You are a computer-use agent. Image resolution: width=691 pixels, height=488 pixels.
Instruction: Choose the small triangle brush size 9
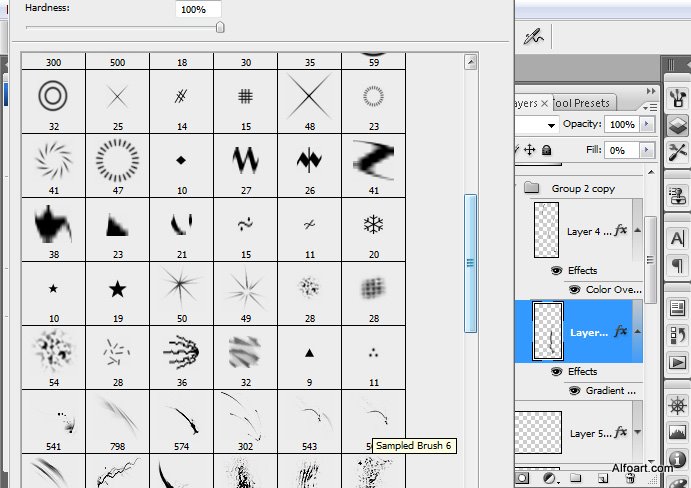tap(309, 353)
